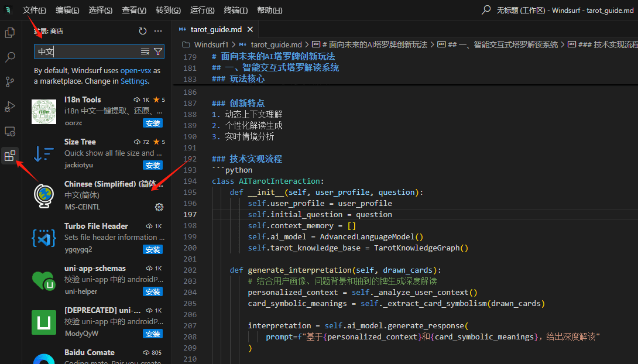Click the Size Tree extension icon
638x364 pixels.
point(44,154)
